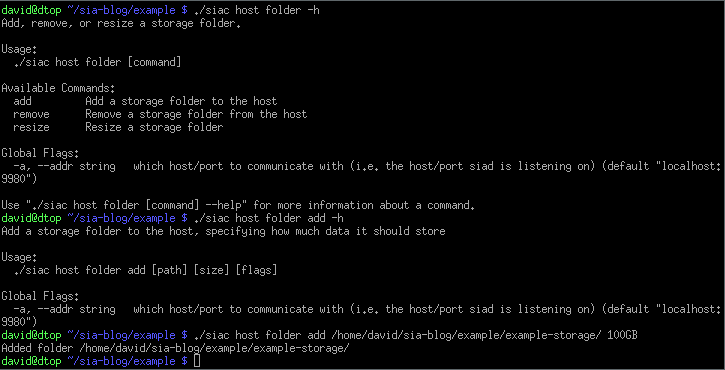Viewport: 725px width, 370px height.
Task: Click the terminal cursor block at the prompt
Action: pyautogui.click(x=197, y=361)
